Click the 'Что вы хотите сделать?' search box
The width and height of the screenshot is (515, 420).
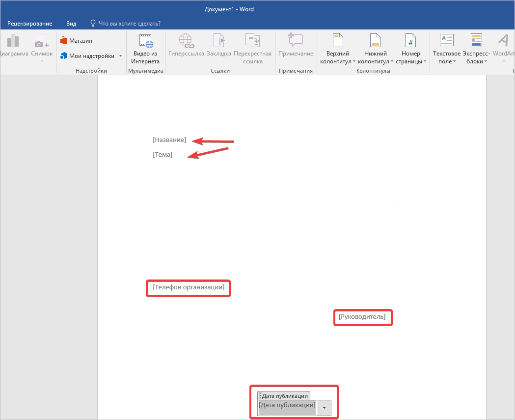point(130,23)
